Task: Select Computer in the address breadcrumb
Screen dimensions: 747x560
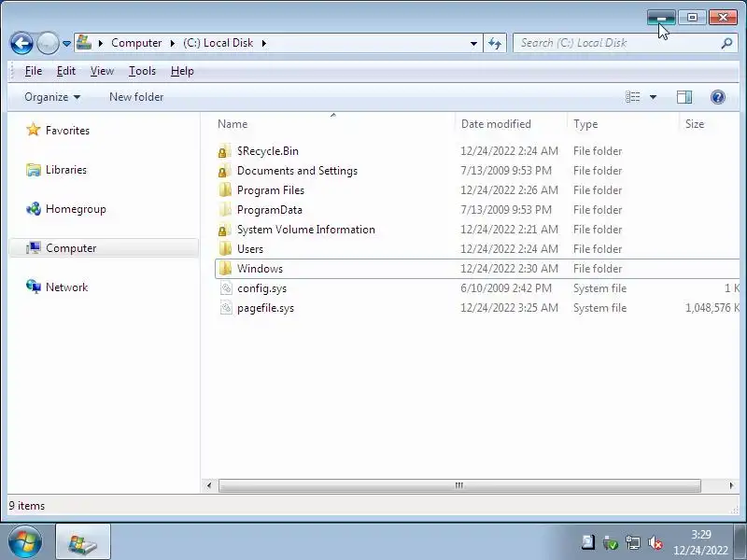Action: click(x=136, y=43)
